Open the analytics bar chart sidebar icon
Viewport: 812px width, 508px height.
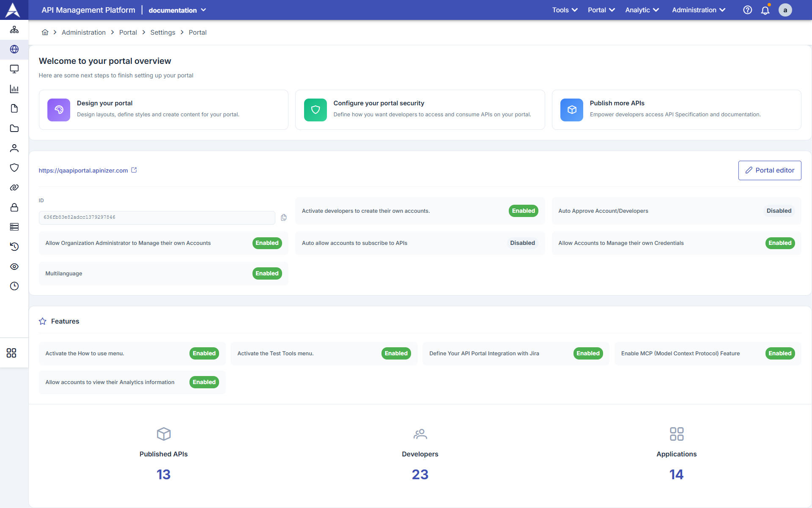pos(14,89)
